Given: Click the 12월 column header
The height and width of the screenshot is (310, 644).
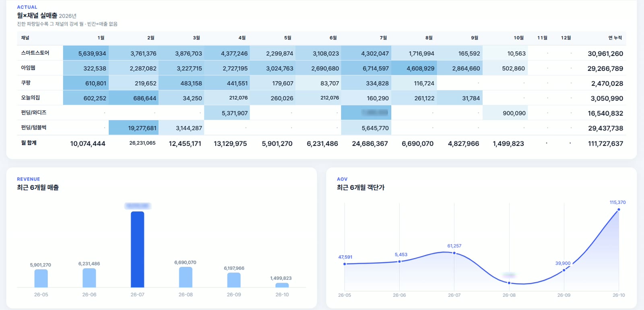Looking at the screenshot, I should [566, 38].
